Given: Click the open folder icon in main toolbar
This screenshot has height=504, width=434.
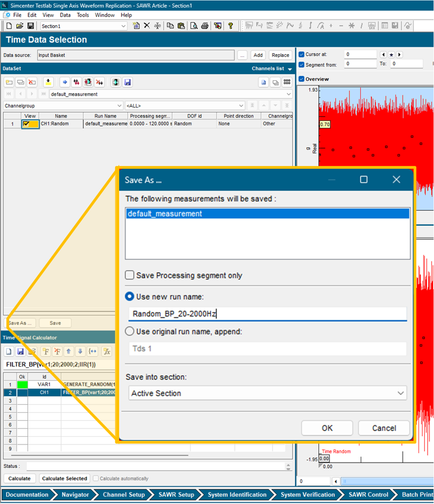Looking at the screenshot, I should click(x=19, y=26).
